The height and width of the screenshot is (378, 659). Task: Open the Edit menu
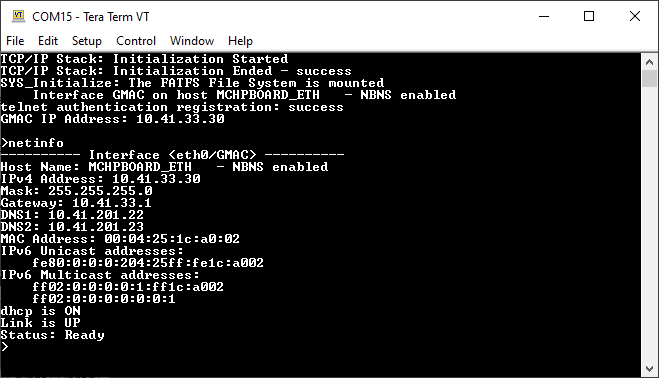click(x=48, y=41)
